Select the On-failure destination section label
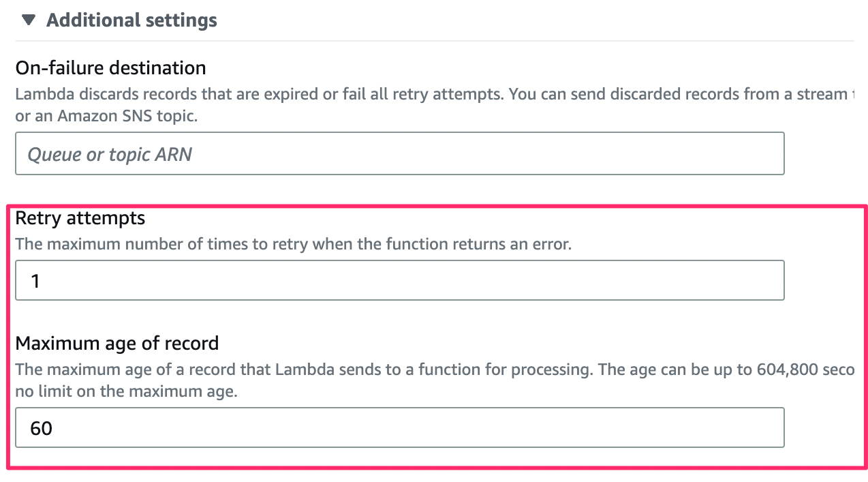This screenshot has width=868, height=482. tap(110, 67)
